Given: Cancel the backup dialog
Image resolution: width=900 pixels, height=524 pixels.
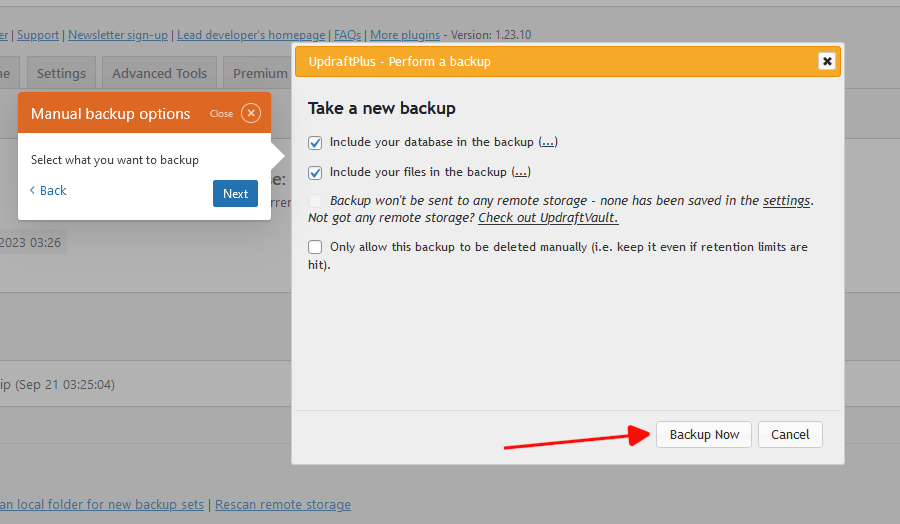Looking at the screenshot, I should pyautogui.click(x=790, y=434).
